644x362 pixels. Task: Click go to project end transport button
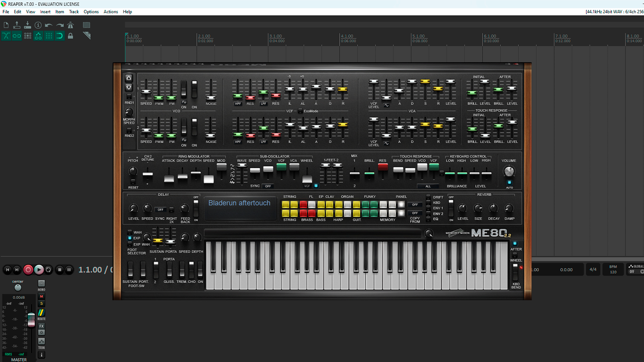(x=17, y=270)
